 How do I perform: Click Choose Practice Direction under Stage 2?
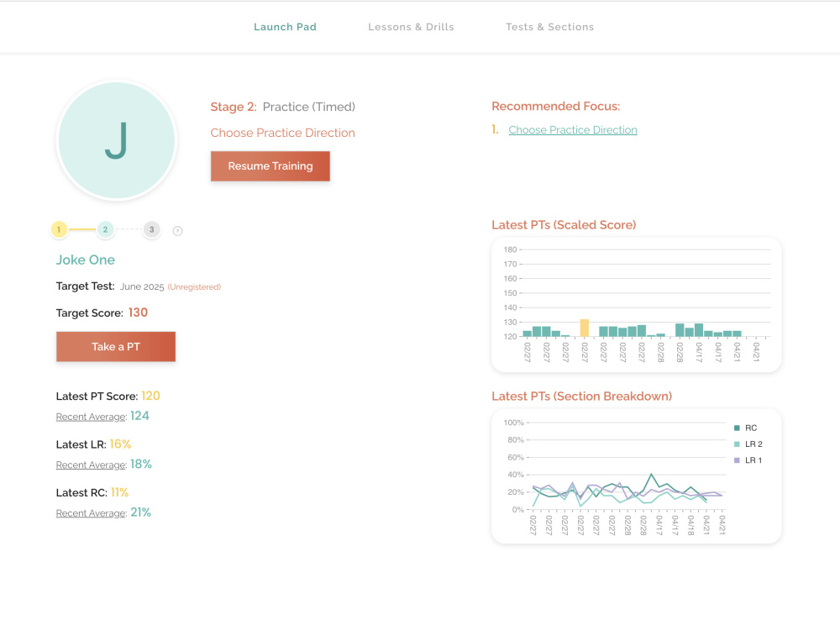pos(282,133)
